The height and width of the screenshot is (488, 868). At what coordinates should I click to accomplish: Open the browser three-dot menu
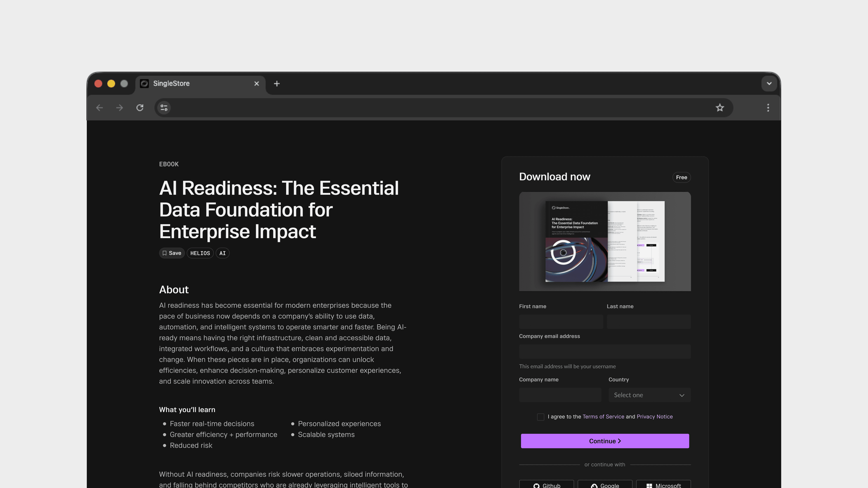tap(768, 108)
